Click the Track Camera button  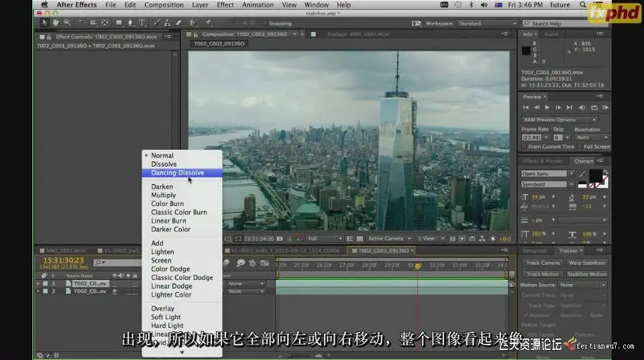(x=543, y=263)
